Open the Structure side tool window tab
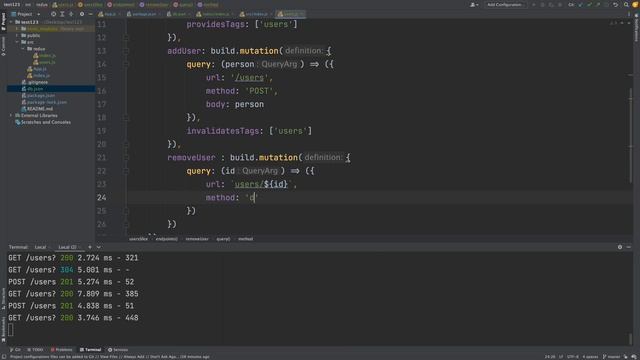 click(3, 299)
